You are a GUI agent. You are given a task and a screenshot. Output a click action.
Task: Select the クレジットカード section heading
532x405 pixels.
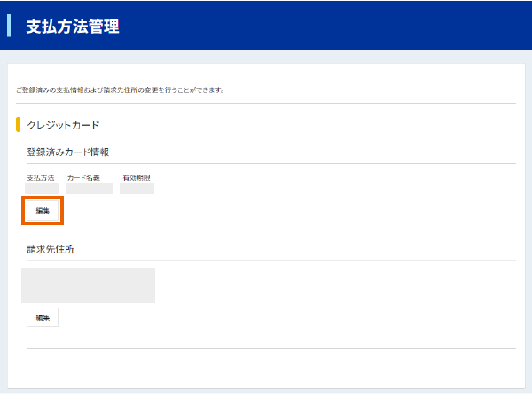[63, 125]
